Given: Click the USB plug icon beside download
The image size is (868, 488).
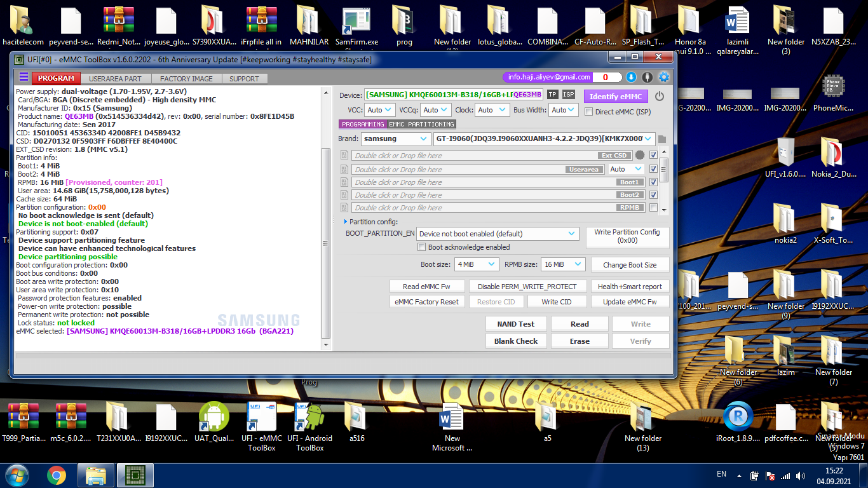Looking at the screenshot, I should 648,77.
